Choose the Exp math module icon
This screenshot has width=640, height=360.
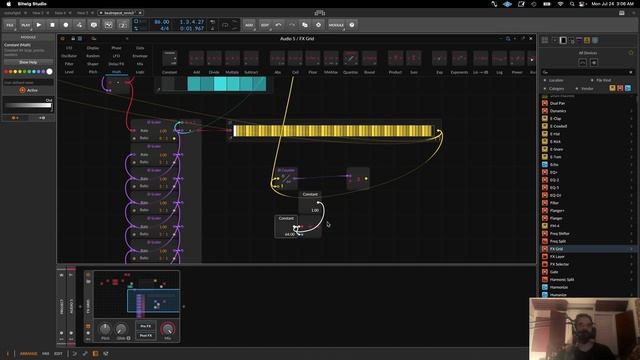point(440,58)
